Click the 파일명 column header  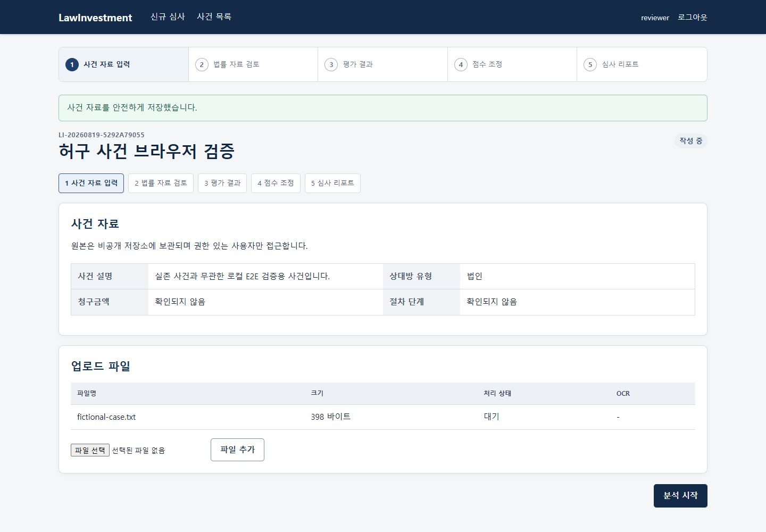click(87, 393)
